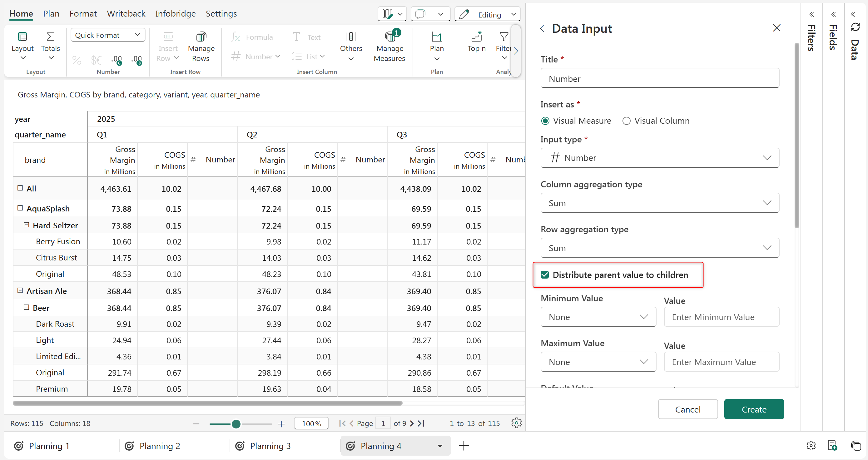The image size is (868, 460).
Task: Click the Cancel button
Action: coord(687,409)
